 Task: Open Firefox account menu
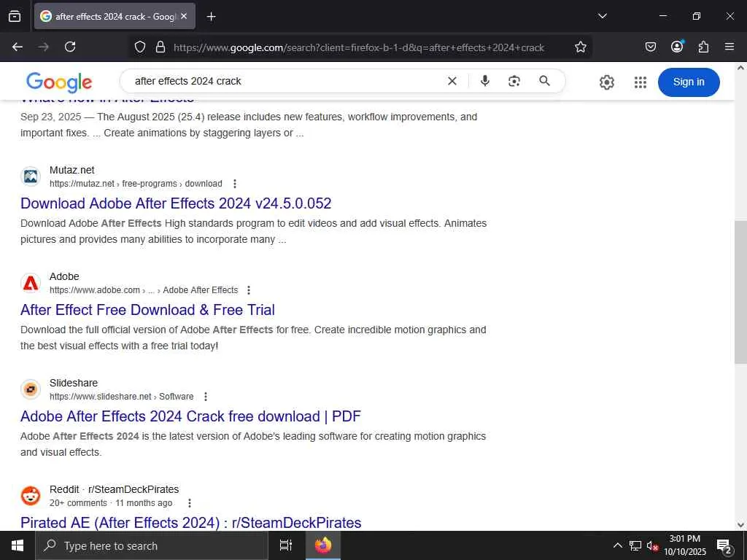[x=677, y=46]
